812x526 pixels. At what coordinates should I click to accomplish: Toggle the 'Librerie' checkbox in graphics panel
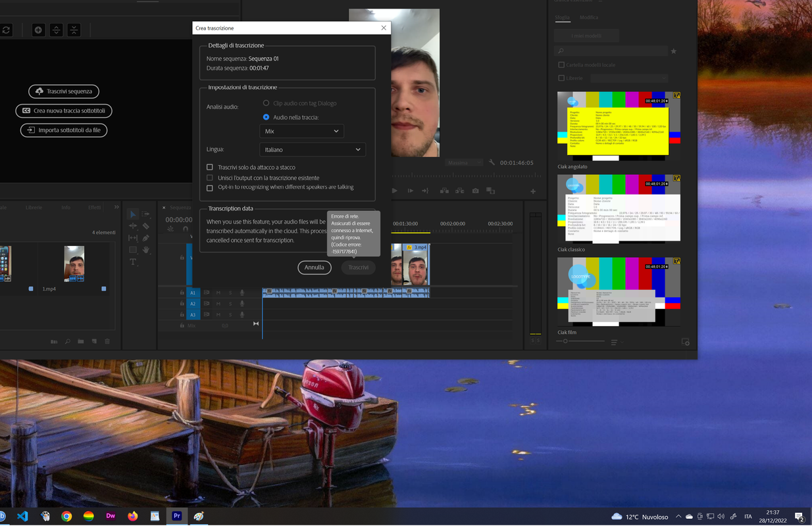(x=561, y=78)
